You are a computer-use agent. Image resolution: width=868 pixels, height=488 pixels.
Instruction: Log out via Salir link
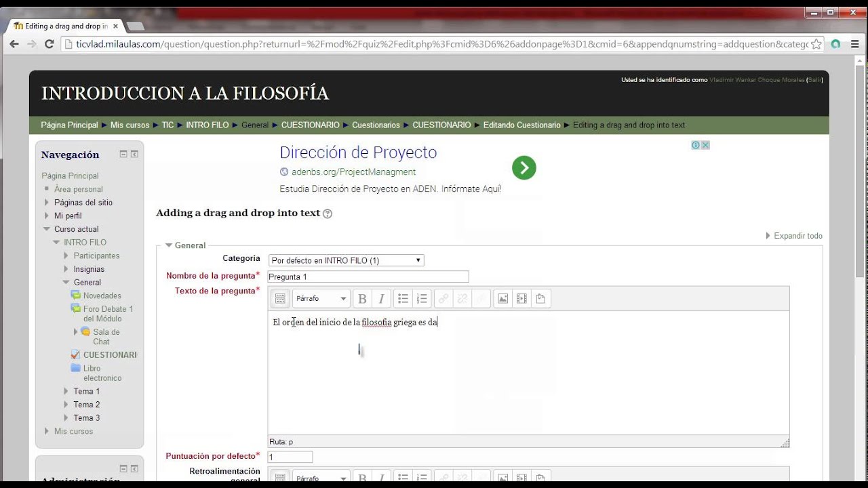pyautogui.click(x=814, y=80)
